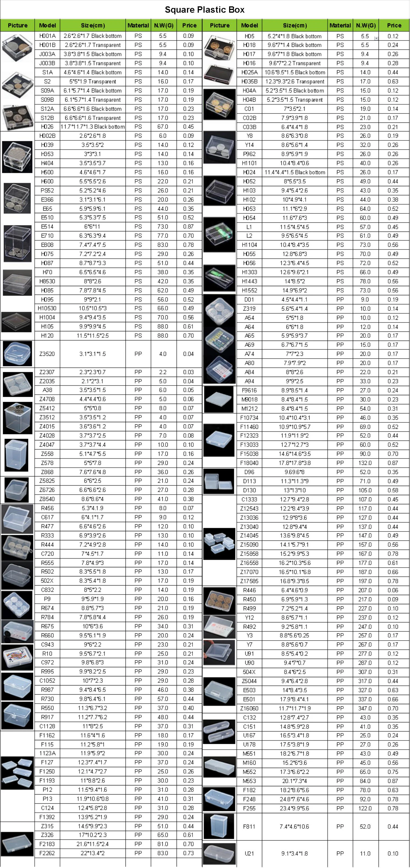Select the model cell 'P962'
Viewport: 410px width, 868px height.
coord(249,154)
